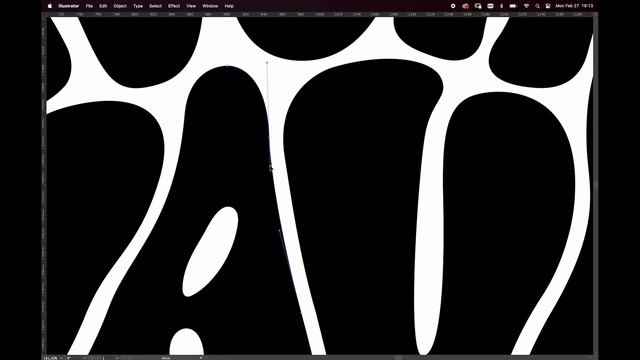Open the Edit menu
Image resolution: width=640 pixels, height=360 pixels.
click(x=103, y=6)
